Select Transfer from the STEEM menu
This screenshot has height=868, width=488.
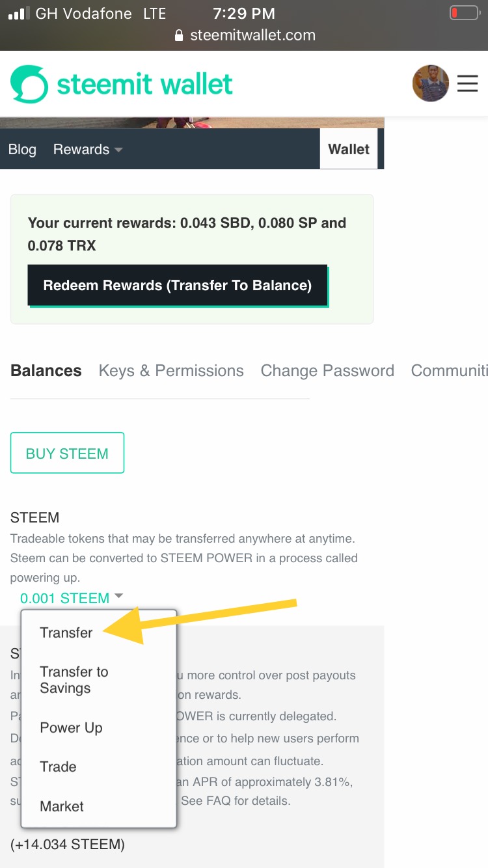point(66,632)
